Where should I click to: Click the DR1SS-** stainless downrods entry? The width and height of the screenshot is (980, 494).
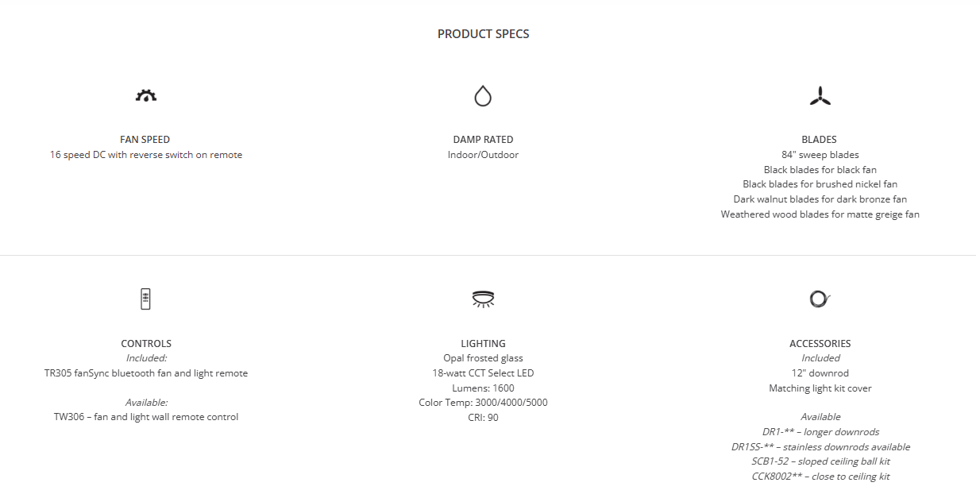tap(820, 447)
